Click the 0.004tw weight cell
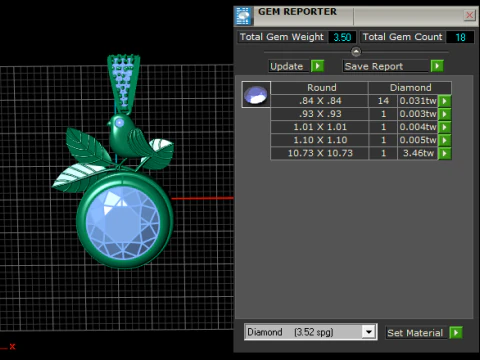The height and width of the screenshot is (360, 480). pyautogui.click(x=418, y=127)
